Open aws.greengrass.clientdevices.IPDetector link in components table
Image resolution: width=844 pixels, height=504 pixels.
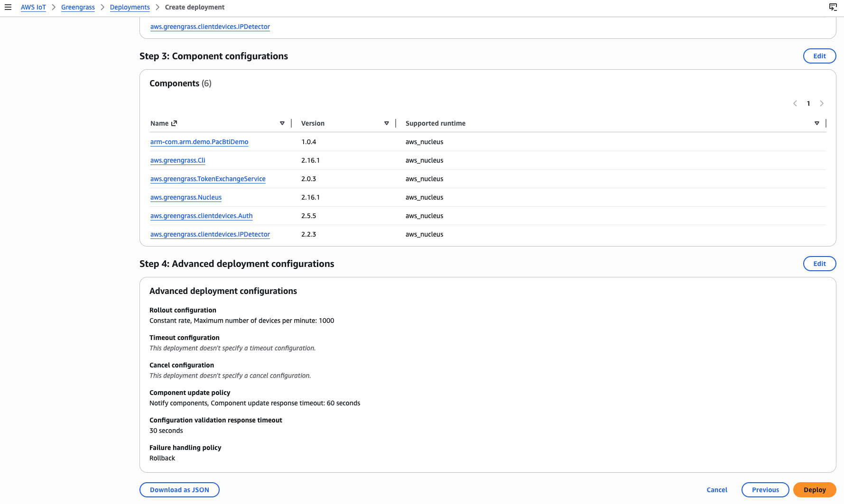coord(210,234)
